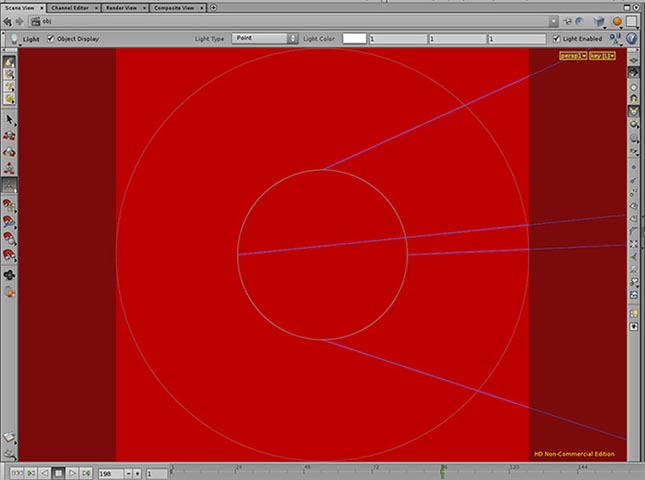Stop playback
Screen dimensions: 645x480
58,473
